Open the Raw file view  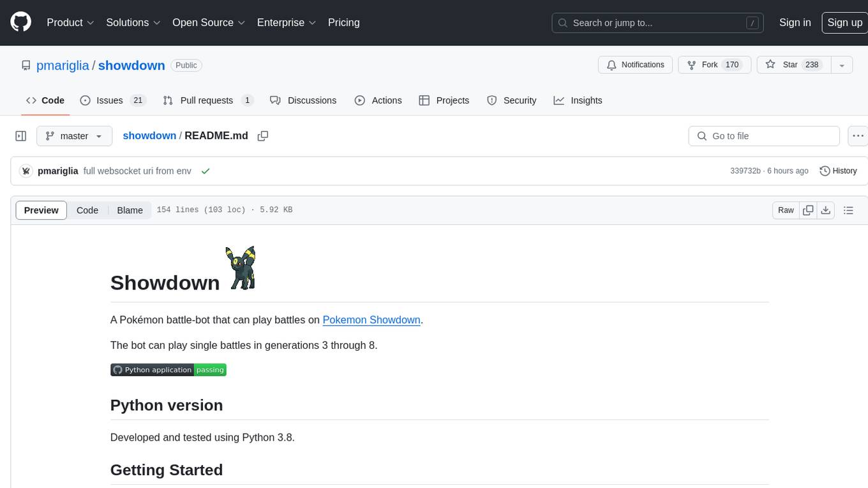[x=786, y=210]
